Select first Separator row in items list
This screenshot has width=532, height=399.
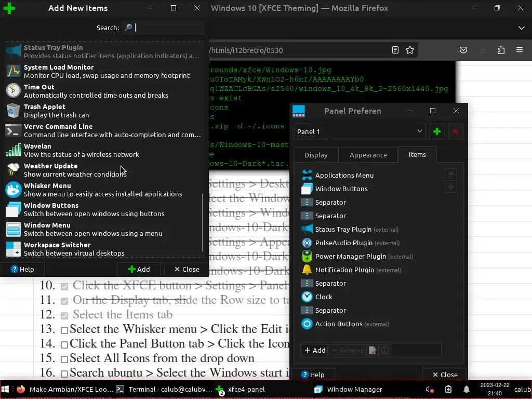[x=371, y=202]
